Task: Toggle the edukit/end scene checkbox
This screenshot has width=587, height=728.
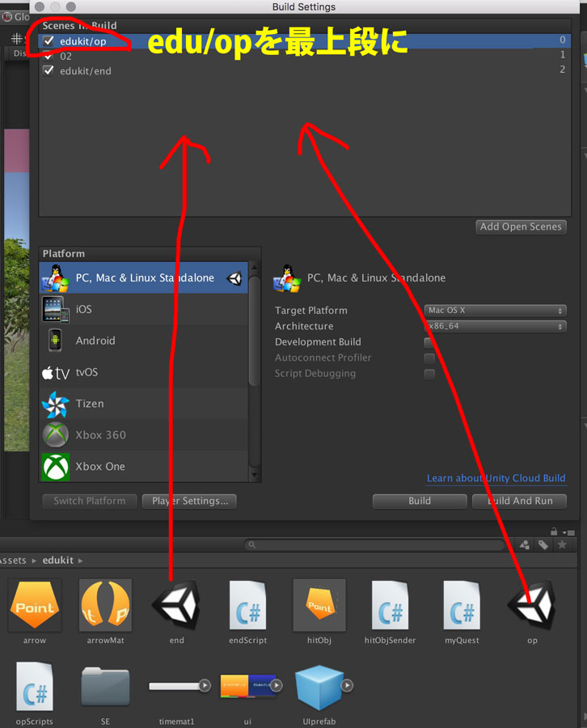Action: coord(49,70)
